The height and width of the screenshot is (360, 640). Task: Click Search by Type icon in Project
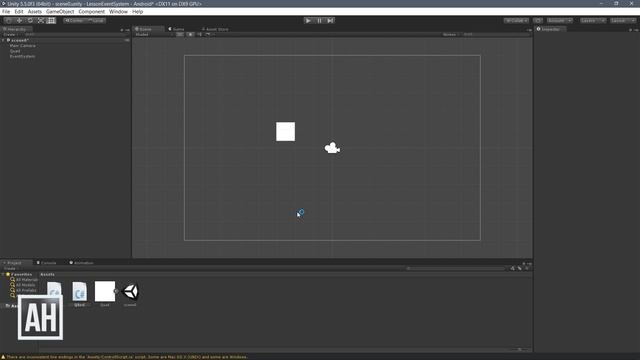[513, 269]
